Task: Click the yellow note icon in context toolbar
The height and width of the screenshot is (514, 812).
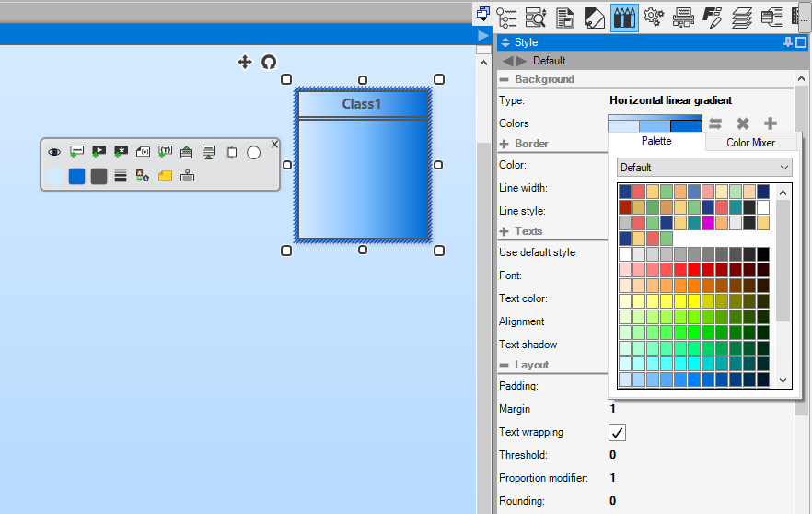Action: (165, 176)
